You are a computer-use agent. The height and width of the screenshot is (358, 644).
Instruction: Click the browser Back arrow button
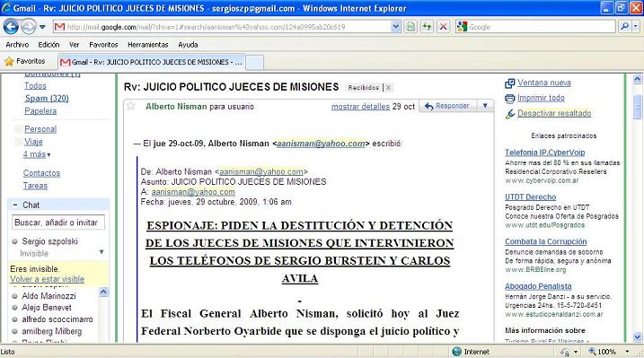point(11,27)
